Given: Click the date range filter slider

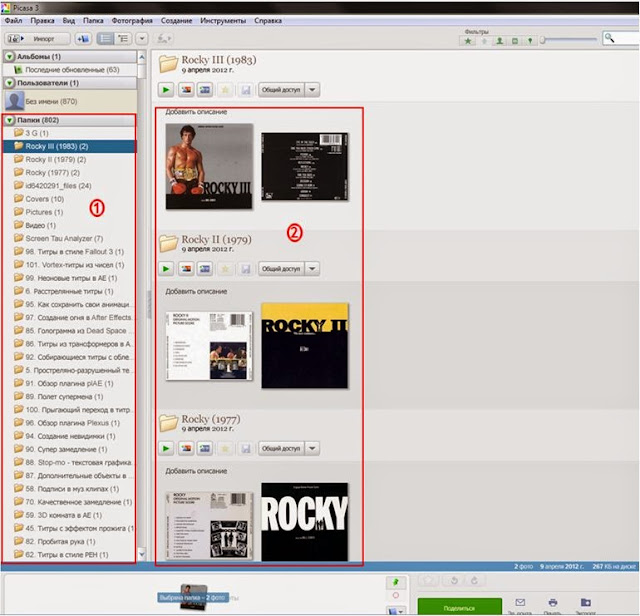Looking at the screenshot, I should click(569, 40).
